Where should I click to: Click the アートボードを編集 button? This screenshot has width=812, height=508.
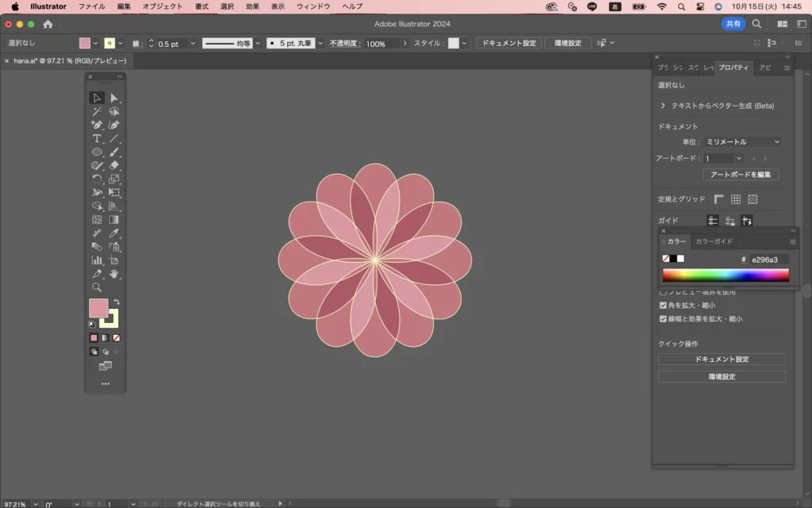click(741, 175)
